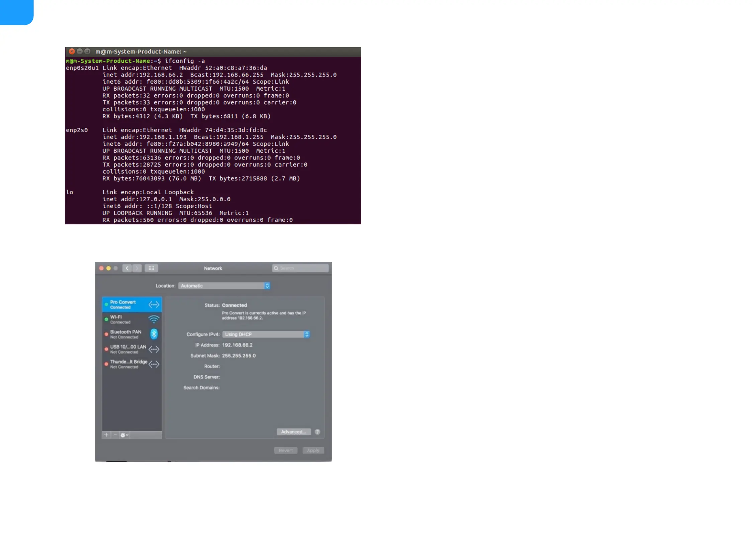Click the Bluetooth PAN icon
This screenshot has height=535, width=756.
click(x=154, y=334)
